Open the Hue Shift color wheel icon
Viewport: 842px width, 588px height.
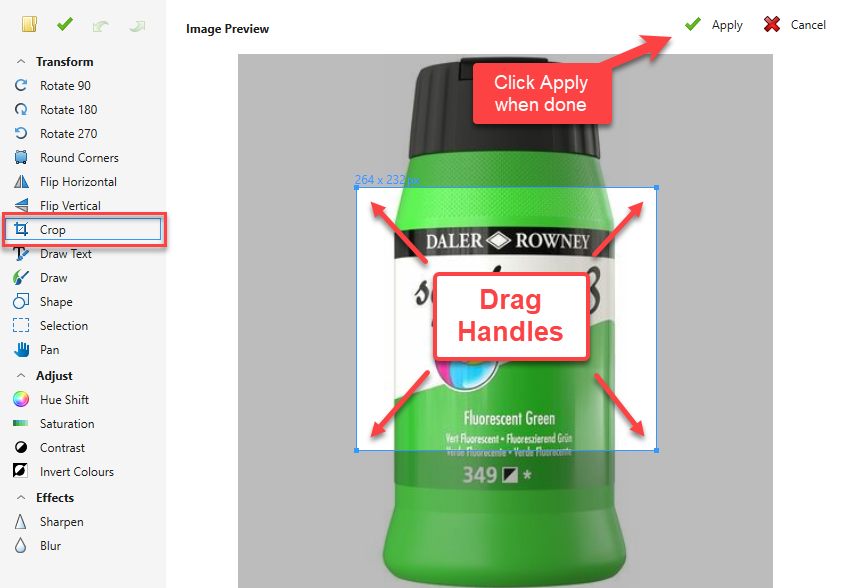click(x=21, y=399)
